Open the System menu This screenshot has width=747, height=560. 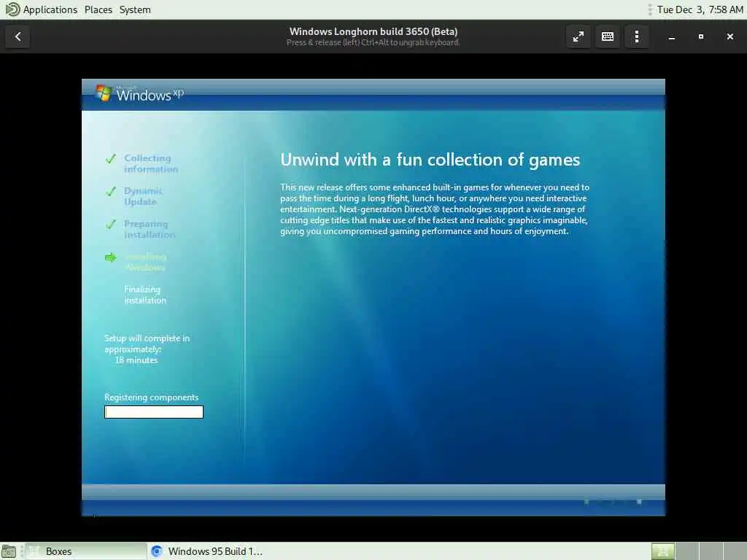135,9
